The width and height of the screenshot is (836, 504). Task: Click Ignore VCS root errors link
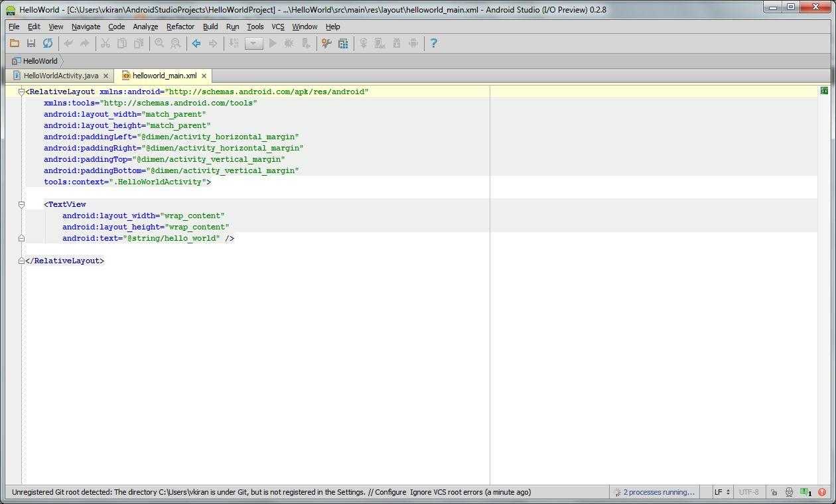coord(446,492)
